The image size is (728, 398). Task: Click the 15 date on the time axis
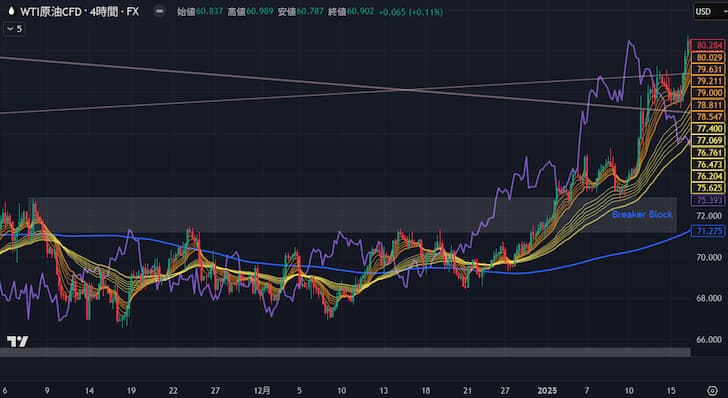tap(671, 390)
